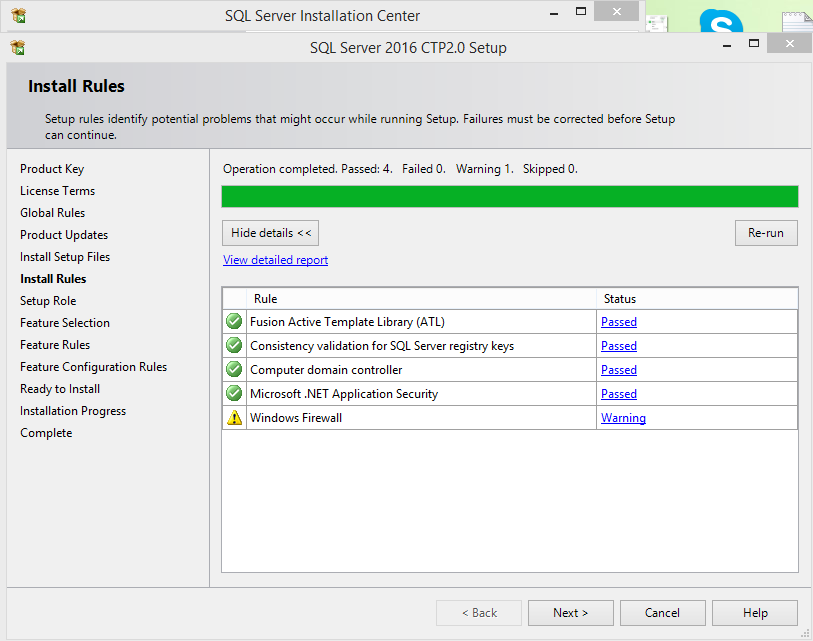Viewport: 813px width, 641px height.
Task: Click the Back button
Action: click(479, 613)
